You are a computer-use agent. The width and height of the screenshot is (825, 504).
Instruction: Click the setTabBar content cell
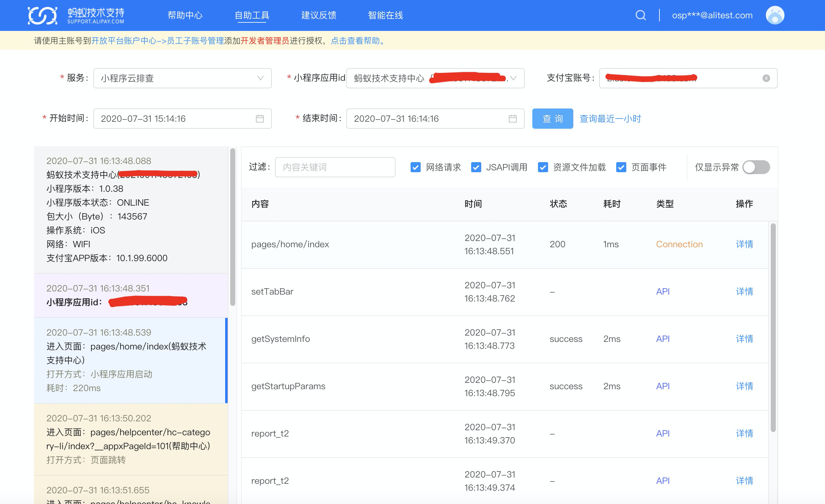[272, 291]
